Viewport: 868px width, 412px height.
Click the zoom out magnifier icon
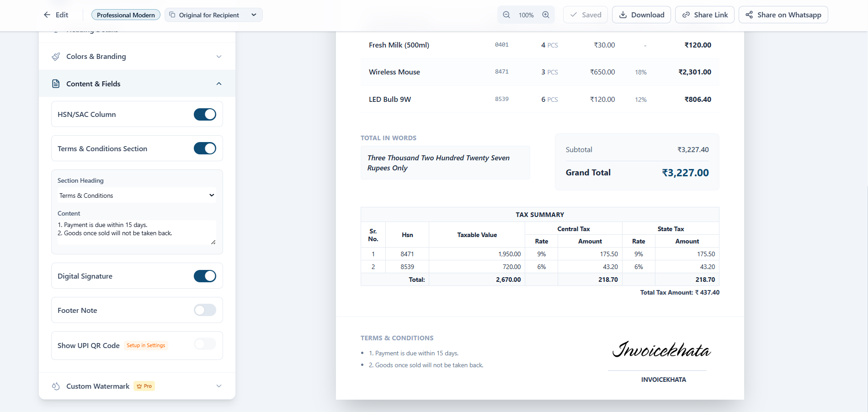click(506, 14)
